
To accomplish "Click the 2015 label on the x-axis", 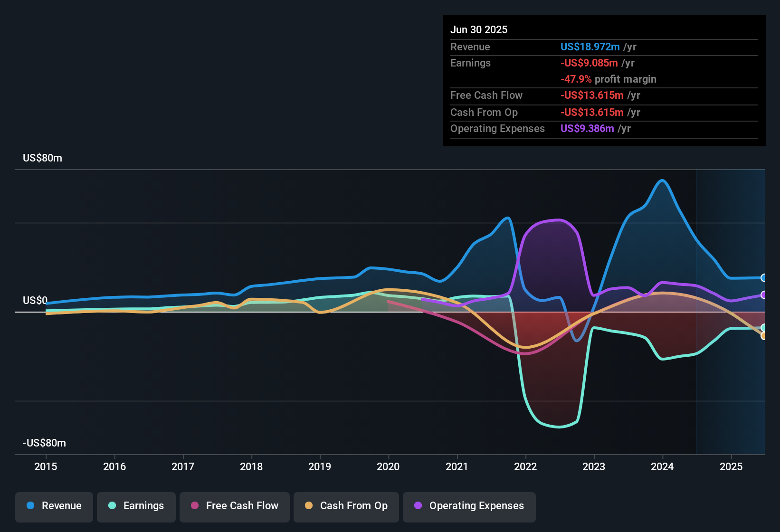I will 46,466.
